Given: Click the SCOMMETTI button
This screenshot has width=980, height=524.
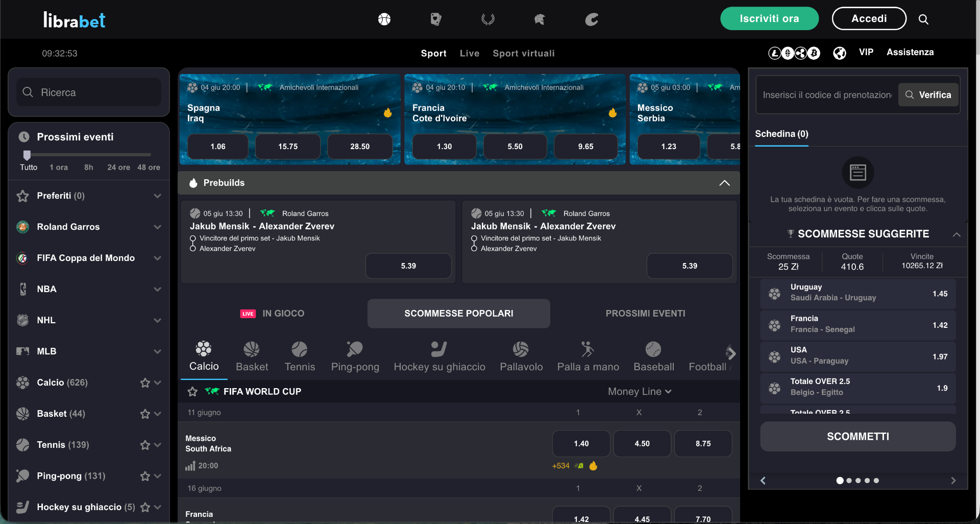Looking at the screenshot, I should pos(857,437).
